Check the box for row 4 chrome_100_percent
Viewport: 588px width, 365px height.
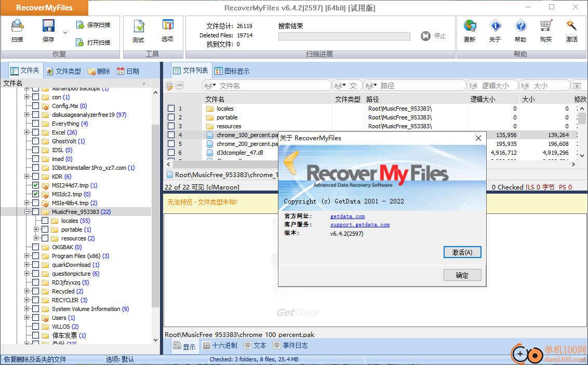pyautogui.click(x=171, y=135)
